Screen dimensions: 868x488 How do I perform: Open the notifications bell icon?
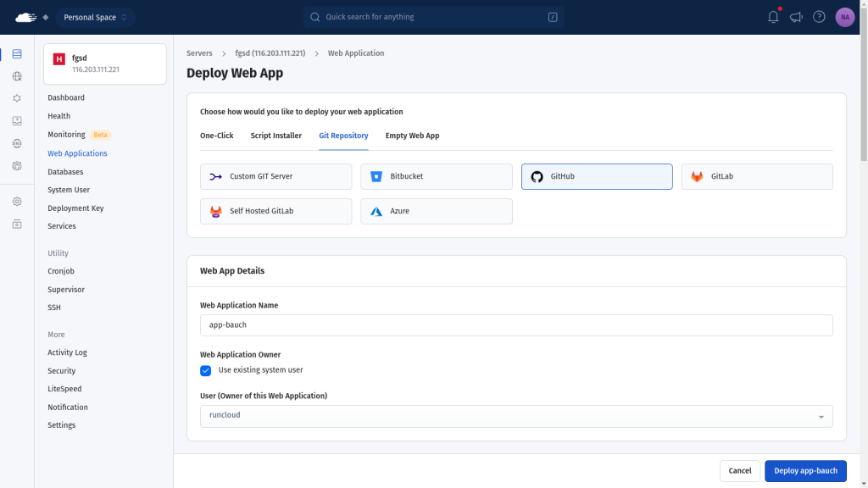point(773,17)
